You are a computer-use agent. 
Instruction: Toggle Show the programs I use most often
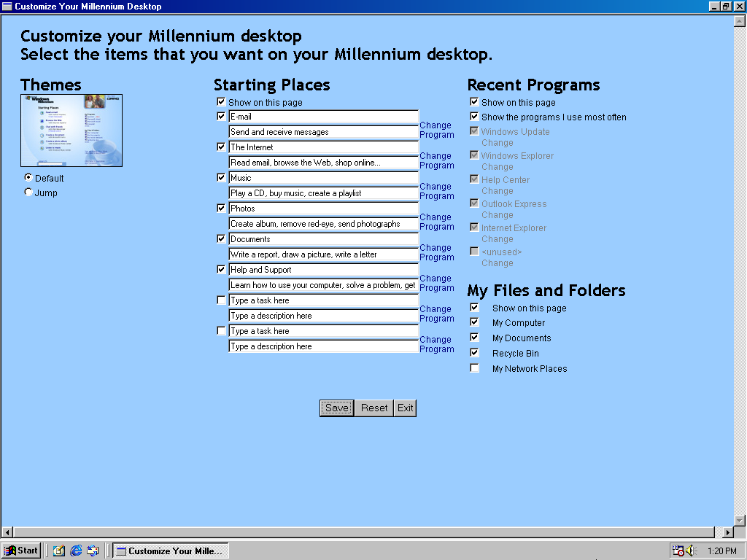pyautogui.click(x=474, y=116)
